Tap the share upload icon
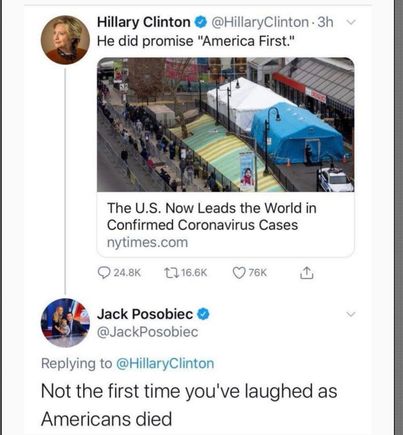Viewport: 403px width, 435px height. tap(306, 273)
